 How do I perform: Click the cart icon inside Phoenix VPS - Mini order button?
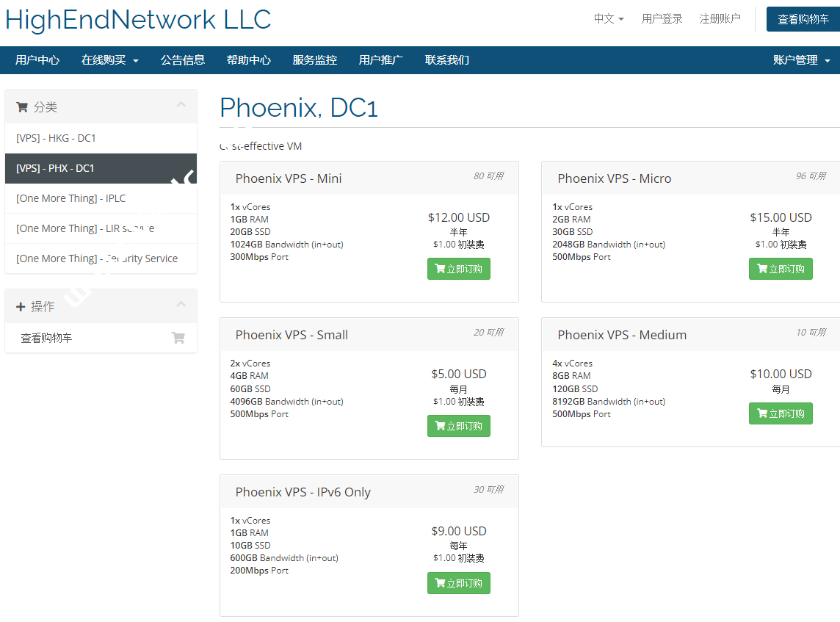[x=441, y=268]
